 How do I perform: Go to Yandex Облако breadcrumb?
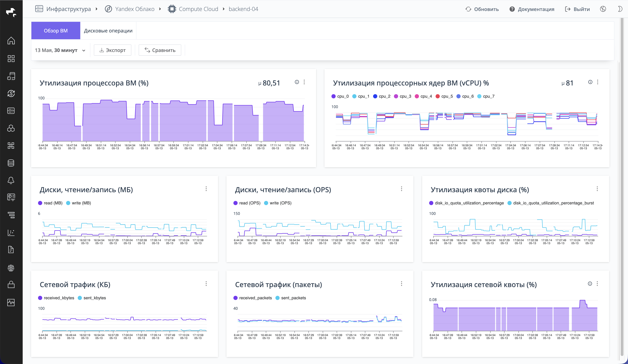click(130, 9)
